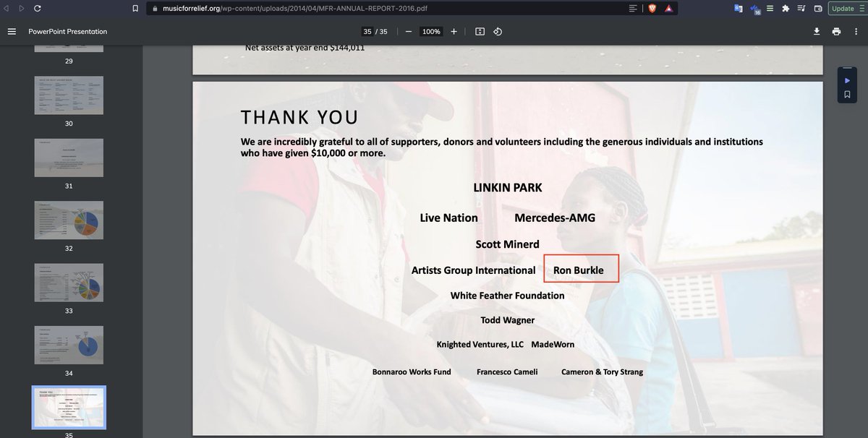Click the blue play icon on right sidebar
Viewport: 868px width, 438px height.
(x=847, y=80)
